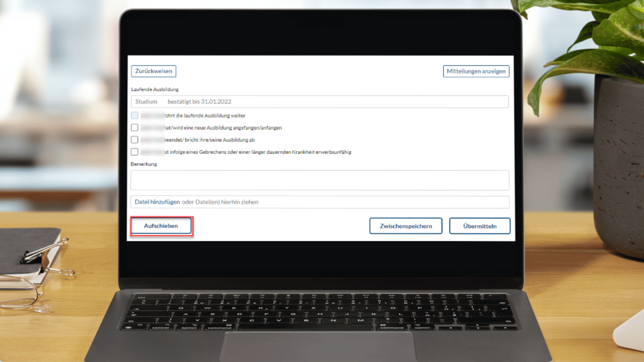
Task: Toggle the erwerbsunfähig (Krankheit) checkbox
Action: click(x=135, y=152)
